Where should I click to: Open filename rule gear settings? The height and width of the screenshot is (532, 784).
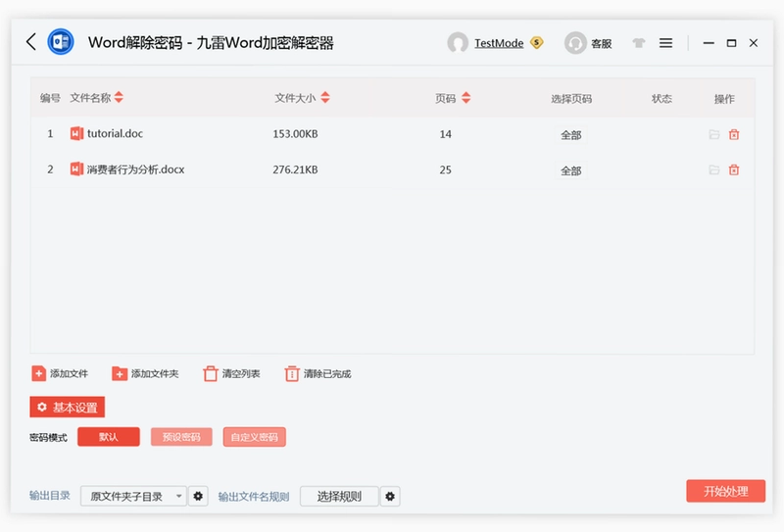pos(390,496)
